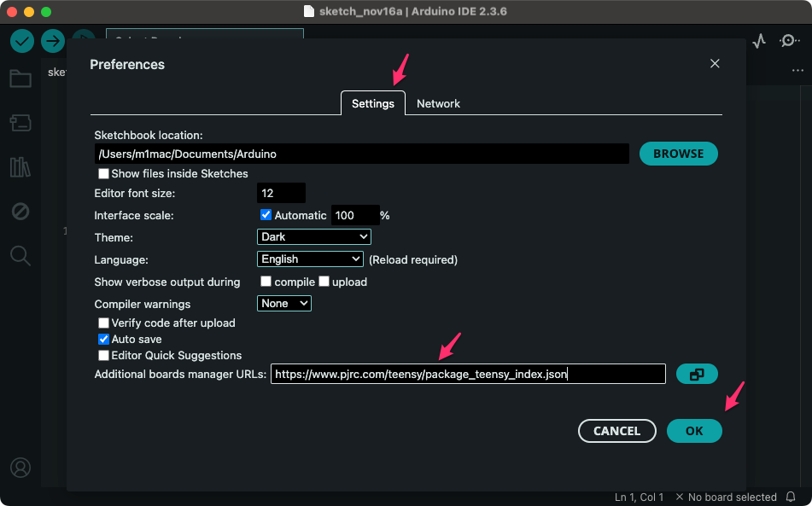Viewport: 812px width, 506px height.
Task: Open the Boards Manager sidebar icon
Action: (x=20, y=123)
